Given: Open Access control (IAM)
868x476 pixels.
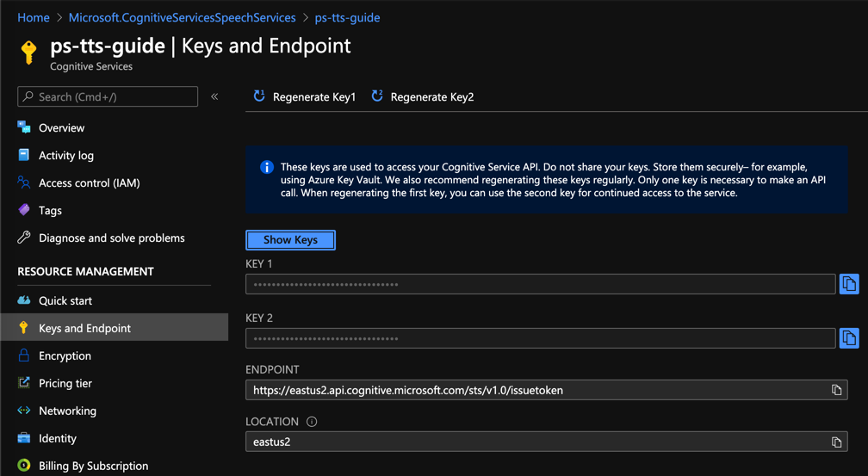Looking at the screenshot, I should (x=90, y=183).
